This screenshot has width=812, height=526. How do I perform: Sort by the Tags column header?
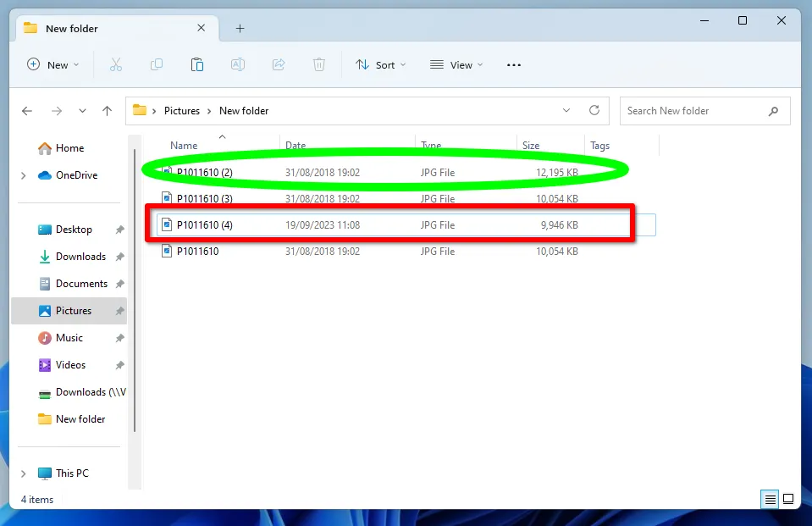coord(599,146)
